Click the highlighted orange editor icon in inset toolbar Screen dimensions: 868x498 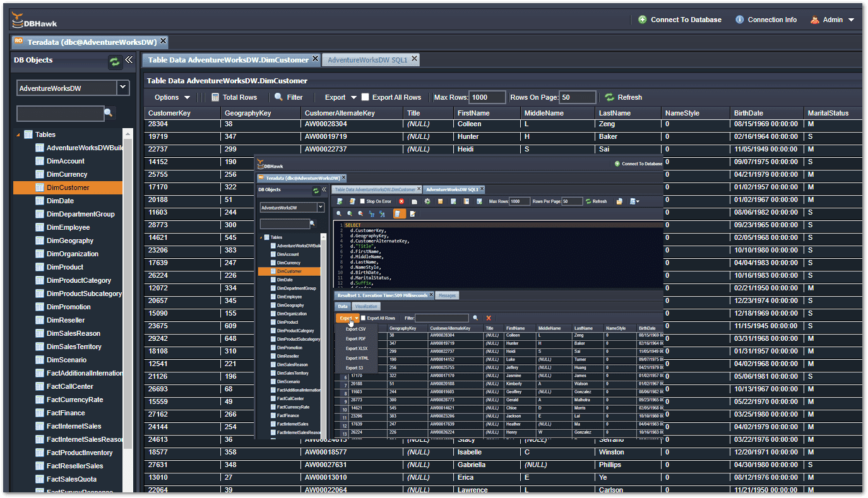400,213
